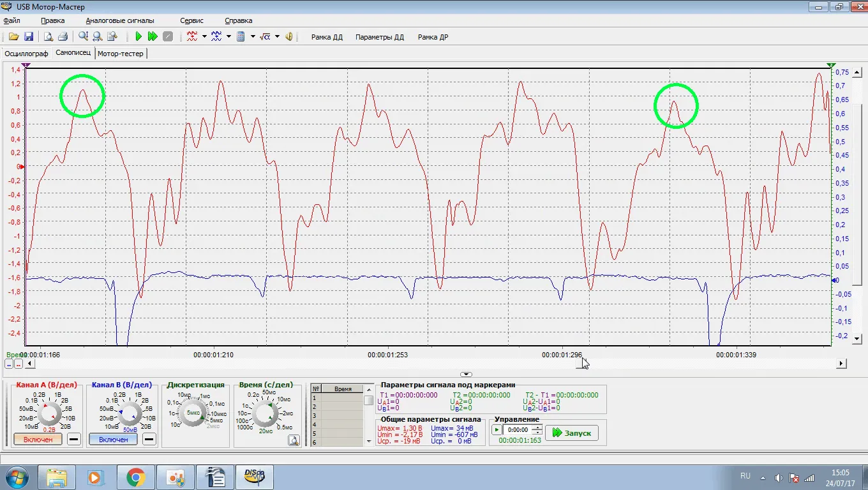868x490 pixels.
Task: Switch to the Осциллограф tab
Action: (26, 54)
